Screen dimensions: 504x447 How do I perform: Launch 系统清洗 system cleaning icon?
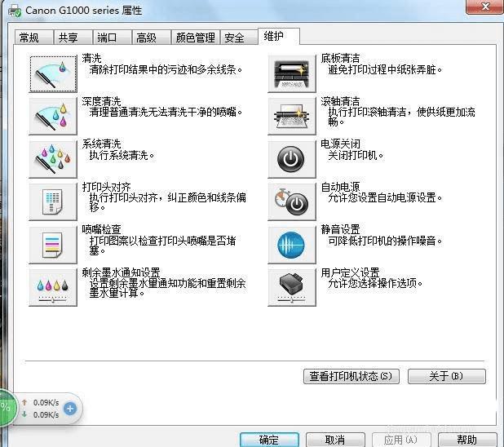(x=53, y=159)
